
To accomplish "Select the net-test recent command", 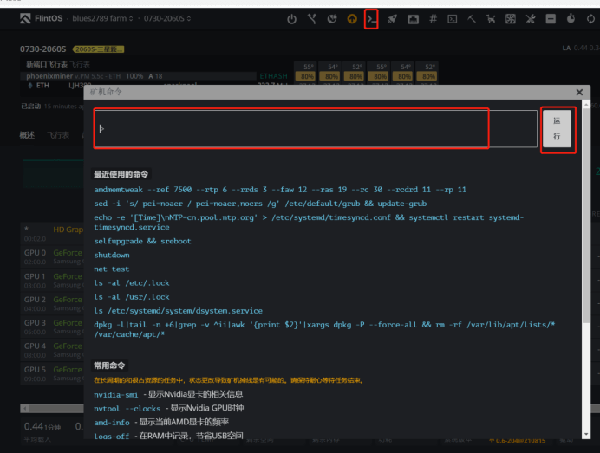I will tap(112, 269).
